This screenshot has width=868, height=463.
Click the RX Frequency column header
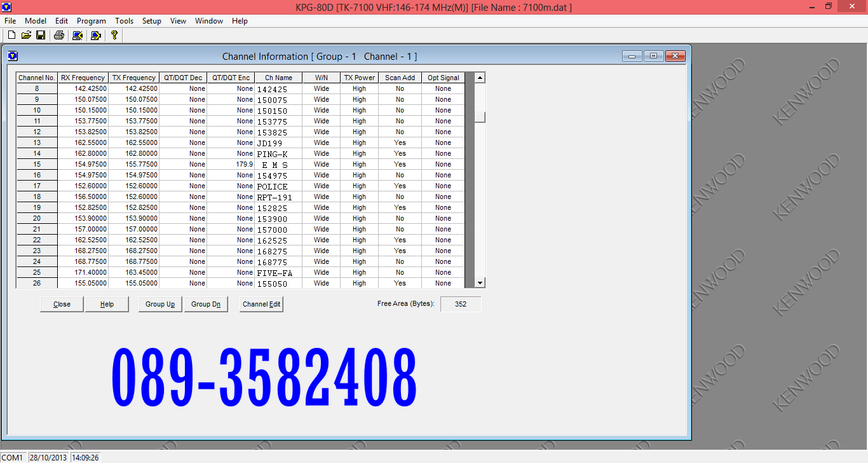(x=83, y=78)
